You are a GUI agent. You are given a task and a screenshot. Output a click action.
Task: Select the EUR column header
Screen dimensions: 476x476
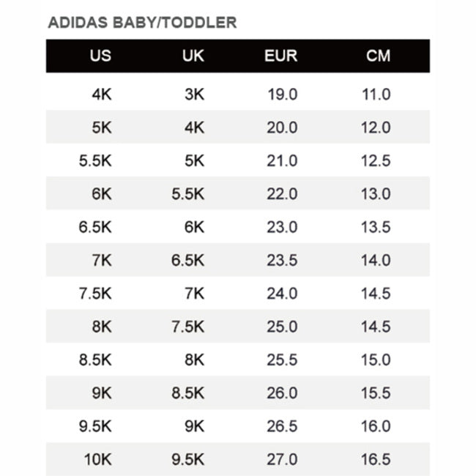click(280, 56)
